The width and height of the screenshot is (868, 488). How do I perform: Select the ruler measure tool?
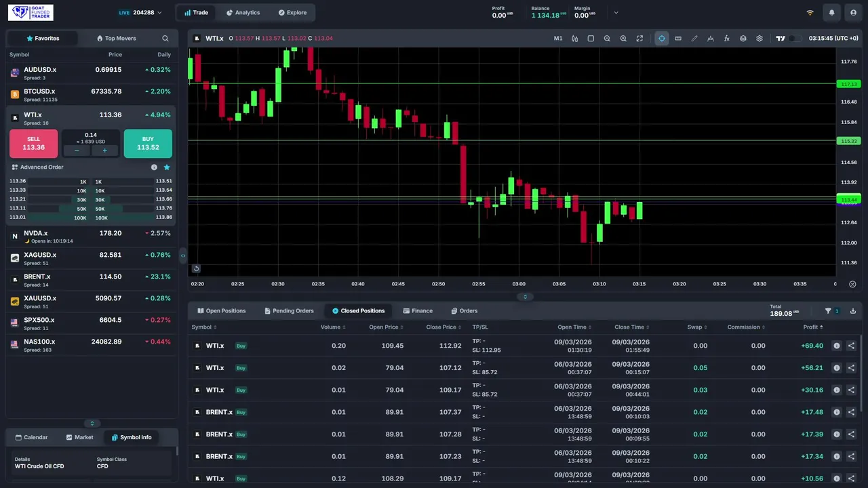point(678,39)
